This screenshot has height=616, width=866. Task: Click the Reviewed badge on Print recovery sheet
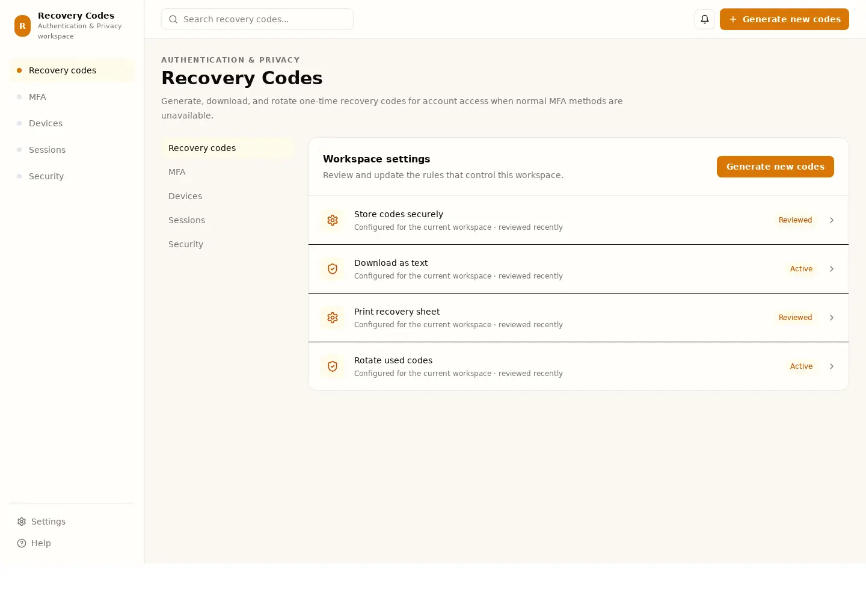795,318
